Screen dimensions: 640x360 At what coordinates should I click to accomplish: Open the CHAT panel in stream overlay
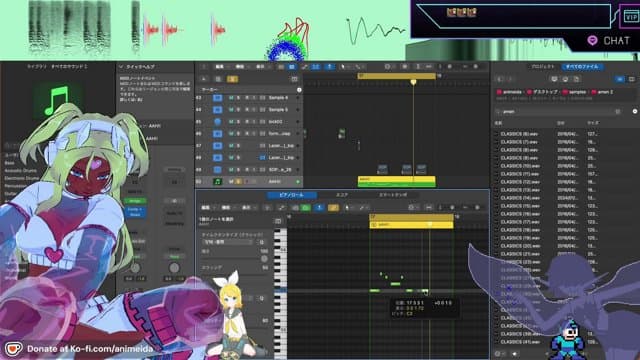(609, 40)
